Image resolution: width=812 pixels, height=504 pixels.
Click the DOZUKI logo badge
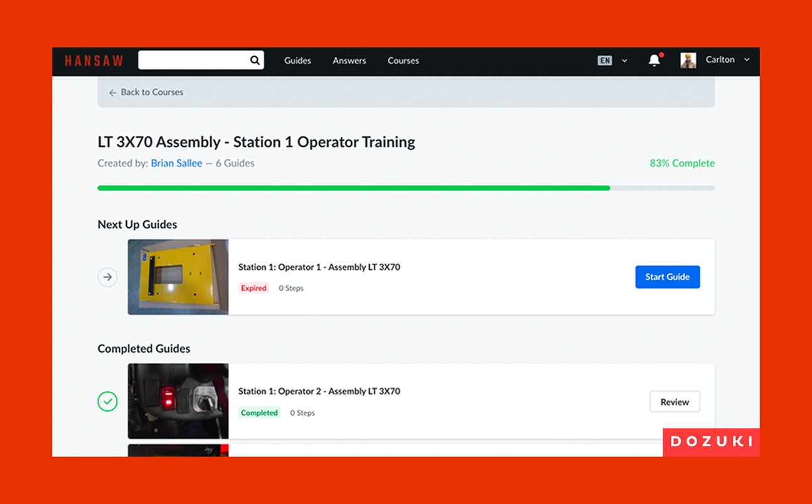[711, 442]
